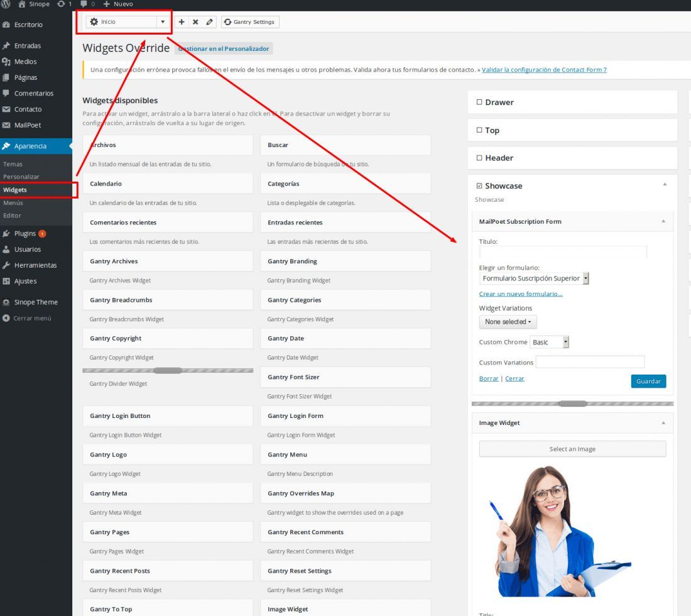
Task: Click the WordPress logo icon
Action: [x=5, y=4]
